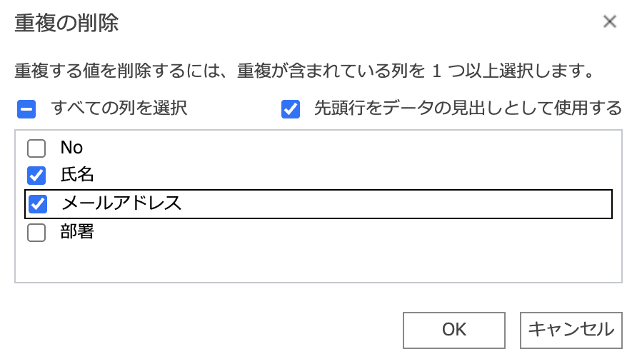Image resolution: width=637 pixels, height=364 pixels.
Task: Click the 部署 column label
Action: (77, 232)
